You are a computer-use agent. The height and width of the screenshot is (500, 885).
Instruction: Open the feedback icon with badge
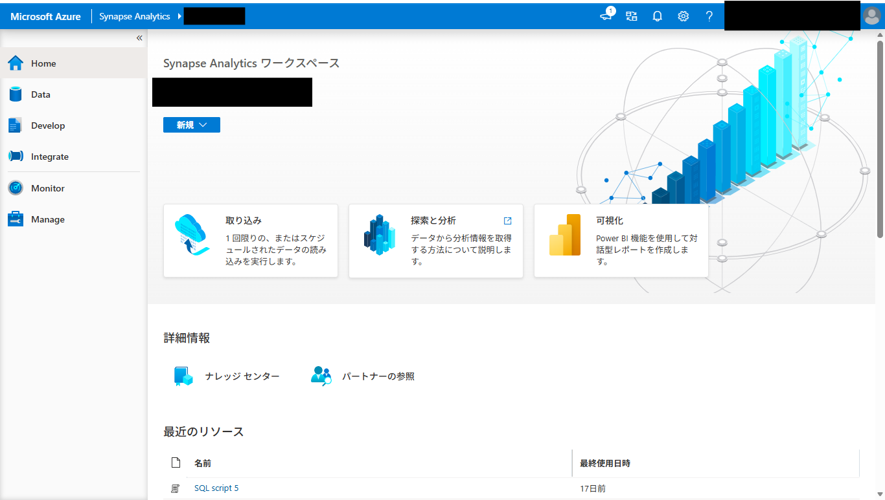(x=606, y=16)
